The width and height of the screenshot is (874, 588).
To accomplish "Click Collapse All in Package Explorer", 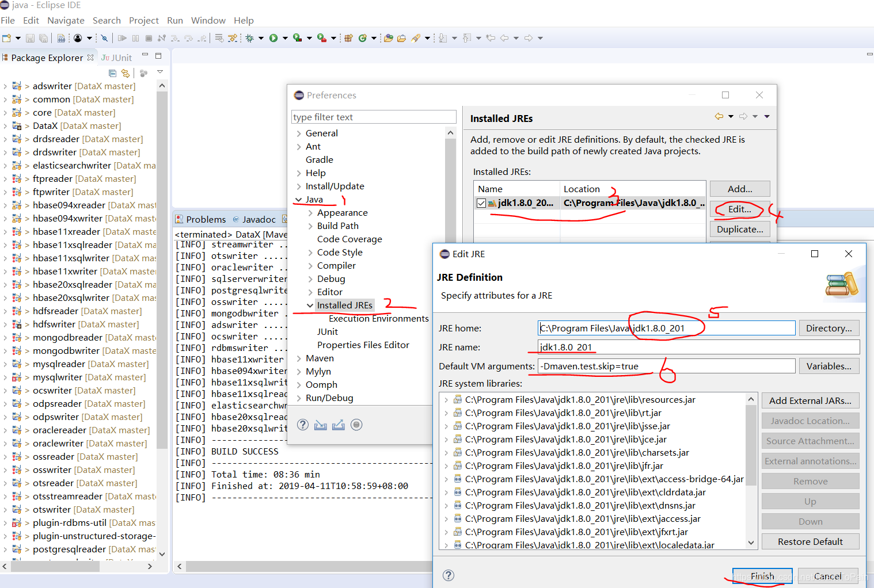I will 112,73.
